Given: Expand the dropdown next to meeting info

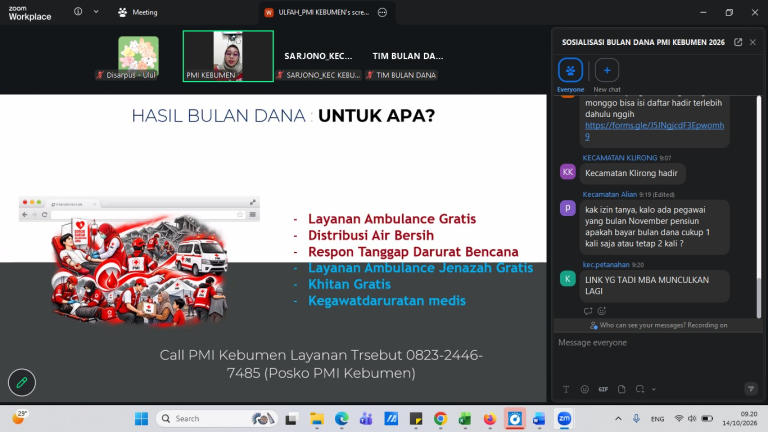Looking at the screenshot, I should [96, 12].
